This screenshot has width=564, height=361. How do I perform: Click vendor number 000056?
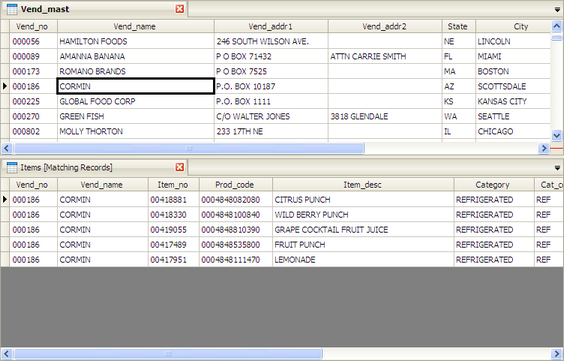tap(33, 41)
